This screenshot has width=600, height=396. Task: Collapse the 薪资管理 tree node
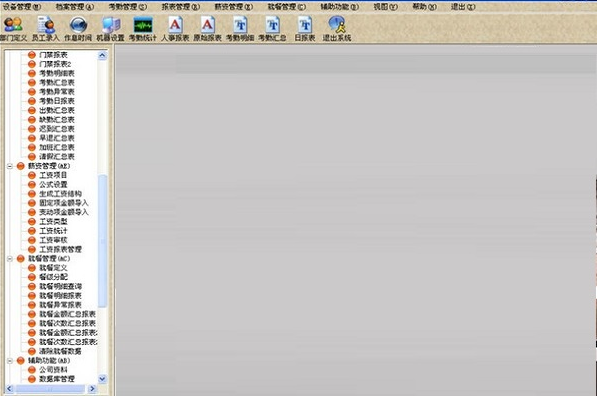click(10, 166)
